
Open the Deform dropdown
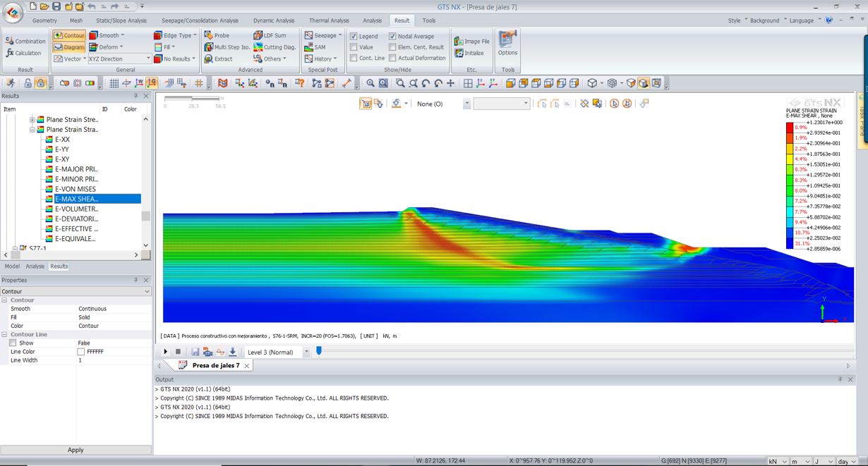coord(106,47)
